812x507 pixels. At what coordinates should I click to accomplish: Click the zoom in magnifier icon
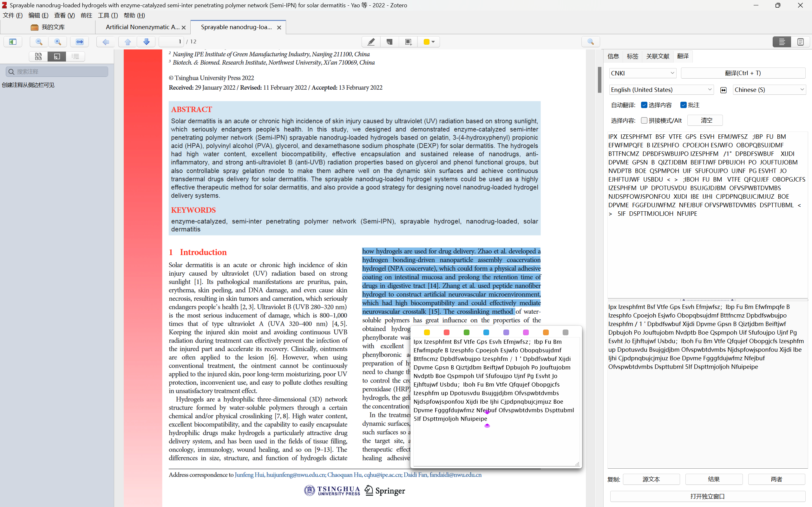coord(58,42)
